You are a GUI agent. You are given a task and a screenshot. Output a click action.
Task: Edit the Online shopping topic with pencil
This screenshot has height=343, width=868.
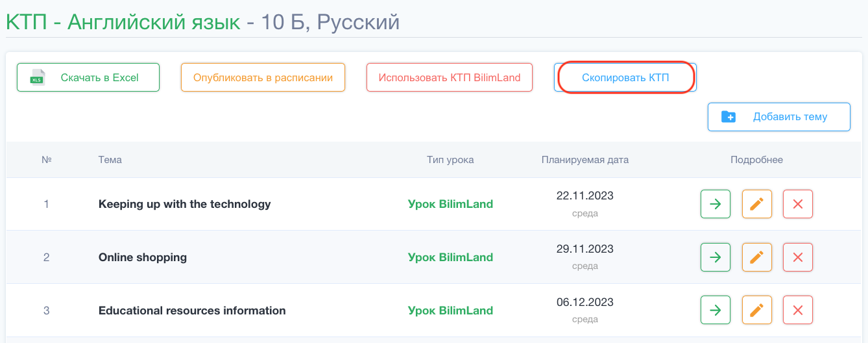click(756, 257)
